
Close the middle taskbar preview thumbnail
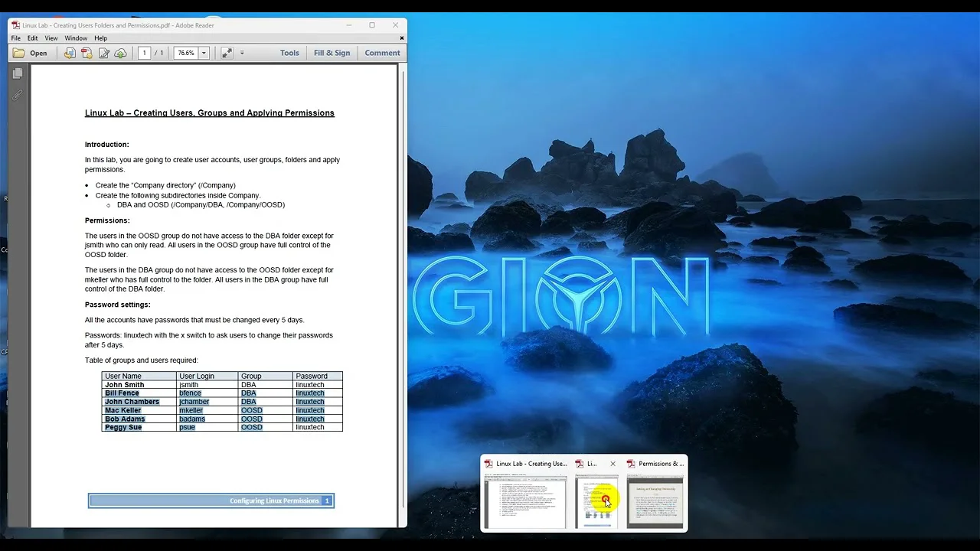click(x=612, y=464)
